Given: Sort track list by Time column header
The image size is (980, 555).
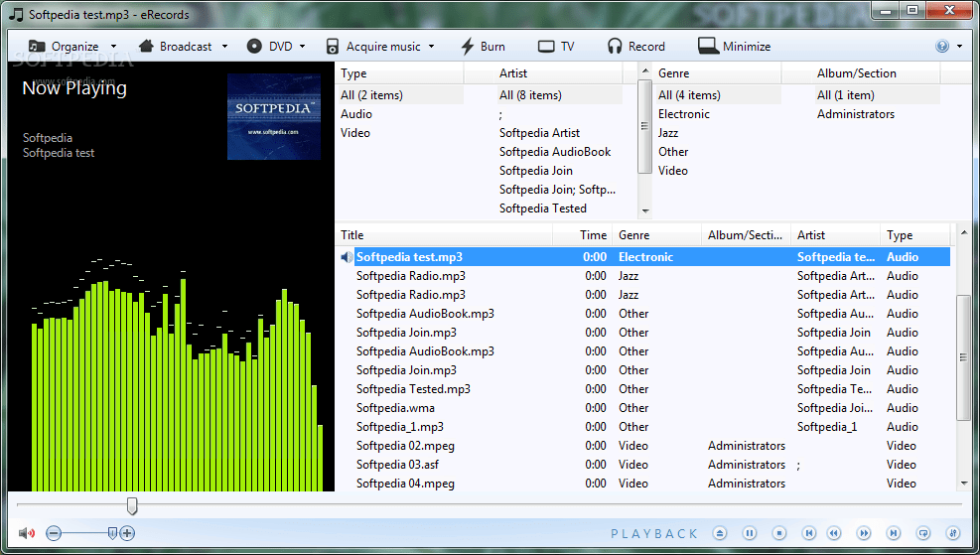Looking at the screenshot, I should click(583, 235).
